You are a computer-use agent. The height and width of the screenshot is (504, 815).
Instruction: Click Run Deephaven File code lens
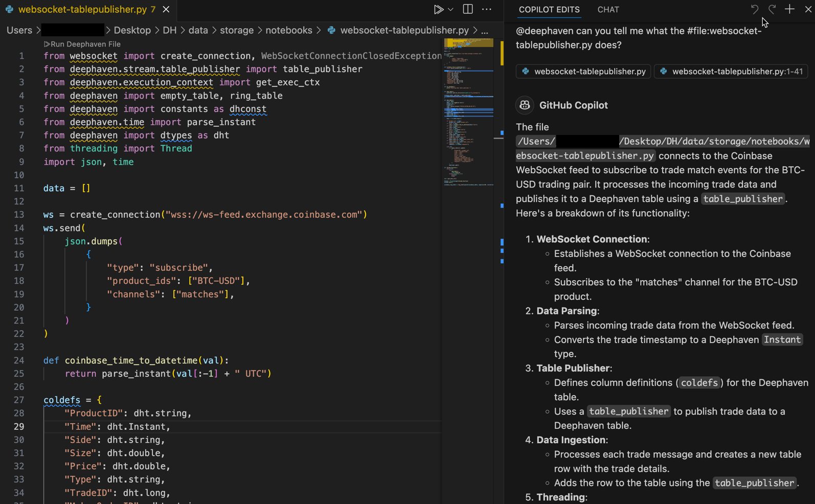click(x=82, y=44)
